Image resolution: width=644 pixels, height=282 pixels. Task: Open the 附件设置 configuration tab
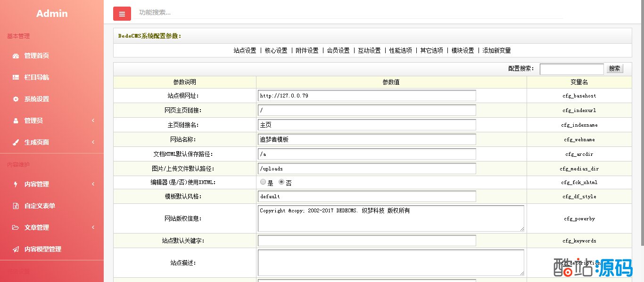[x=307, y=50]
